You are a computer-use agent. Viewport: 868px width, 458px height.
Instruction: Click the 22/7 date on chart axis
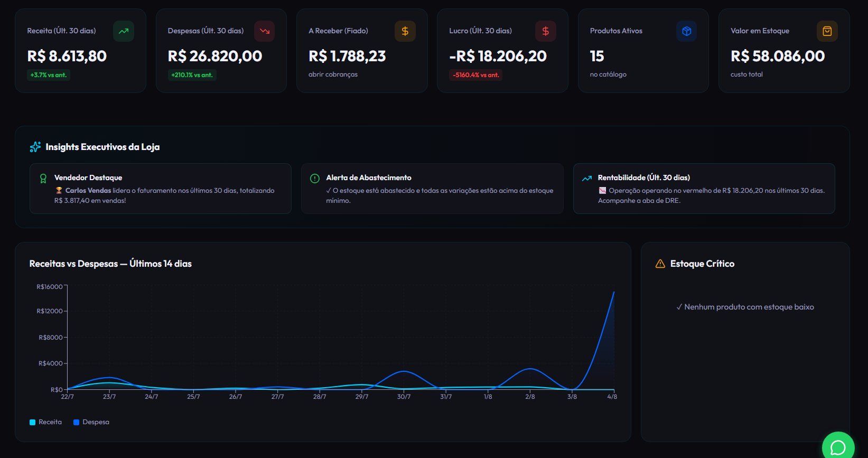68,397
